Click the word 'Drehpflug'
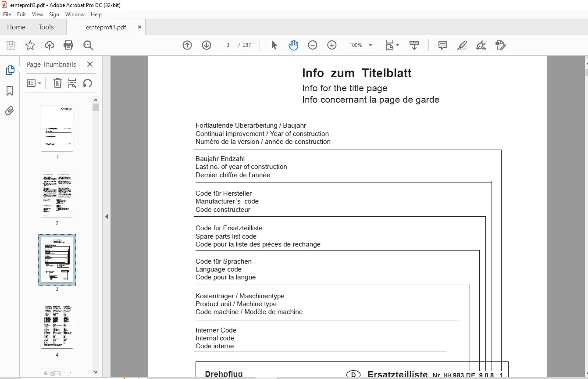Screen dimensions: 588x379 (x=224, y=374)
